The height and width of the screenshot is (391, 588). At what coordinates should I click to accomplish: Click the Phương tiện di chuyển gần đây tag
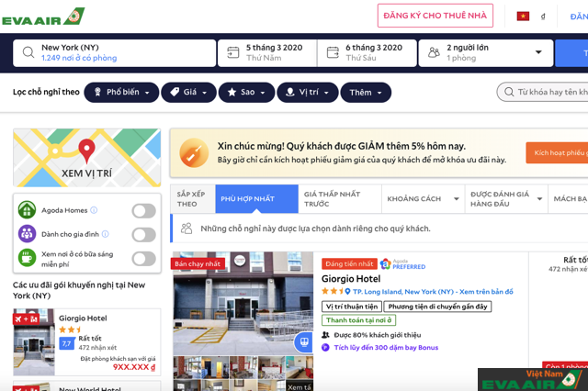437,307
